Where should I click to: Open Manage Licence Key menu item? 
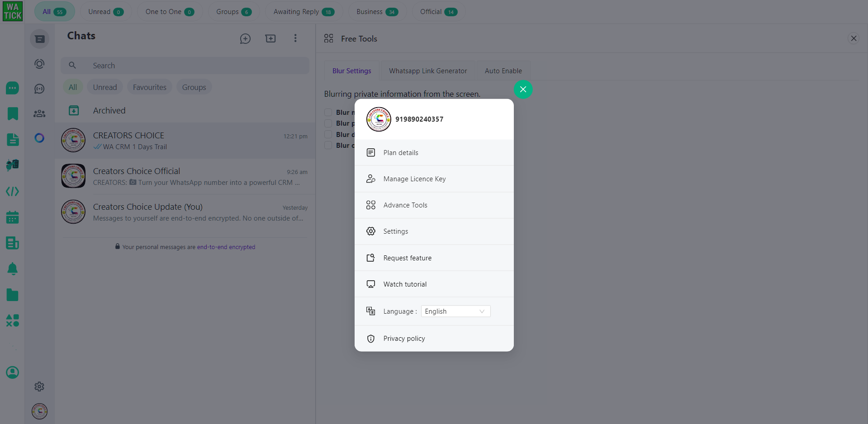click(434, 179)
